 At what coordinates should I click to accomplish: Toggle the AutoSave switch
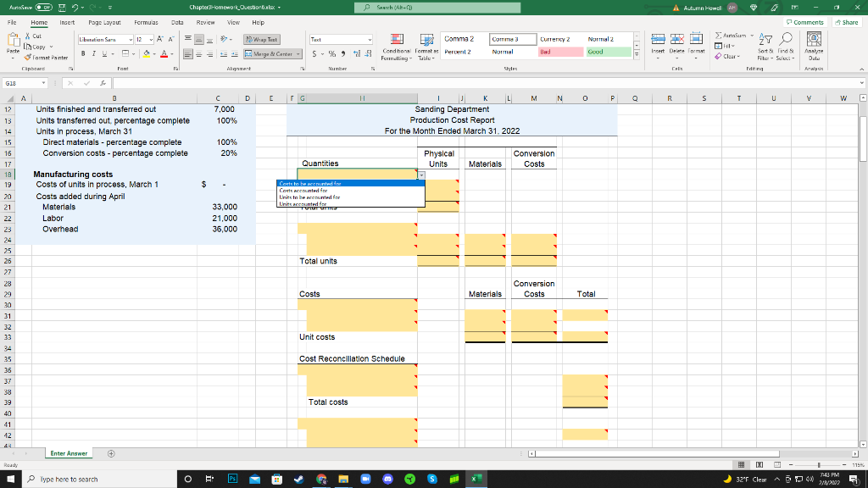44,8
